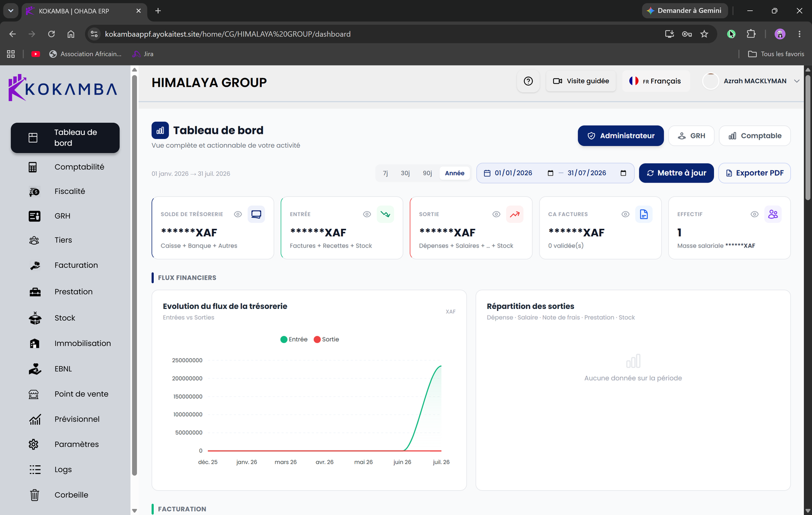This screenshot has width=812, height=515.
Task: Reveal CA Factures amount with eye icon
Action: pyautogui.click(x=625, y=214)
